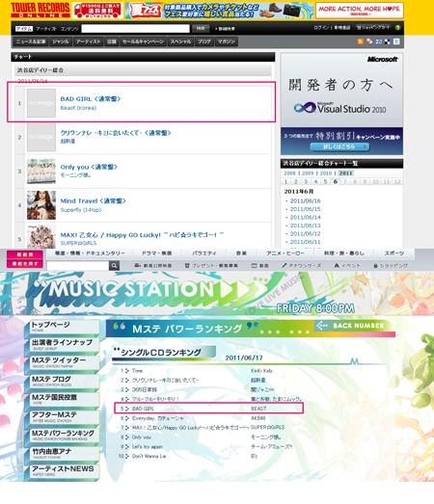Open the Beast (Korea) artist link

(x=78, y=108)
